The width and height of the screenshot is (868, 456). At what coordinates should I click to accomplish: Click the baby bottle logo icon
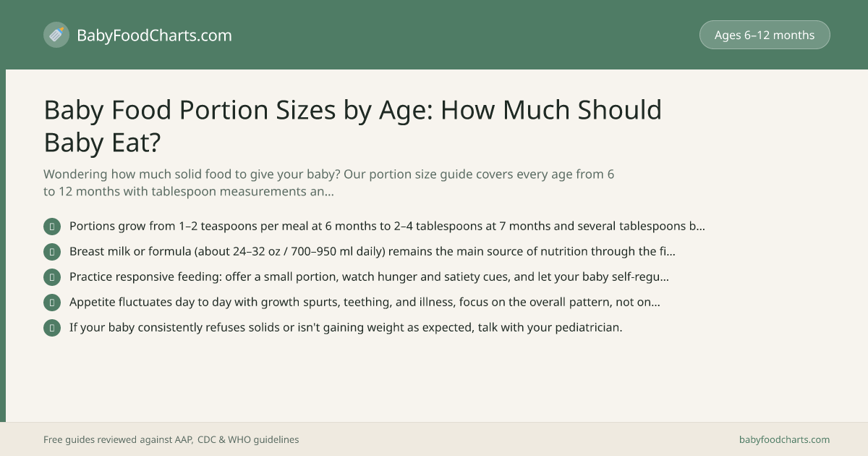(56, 35)
